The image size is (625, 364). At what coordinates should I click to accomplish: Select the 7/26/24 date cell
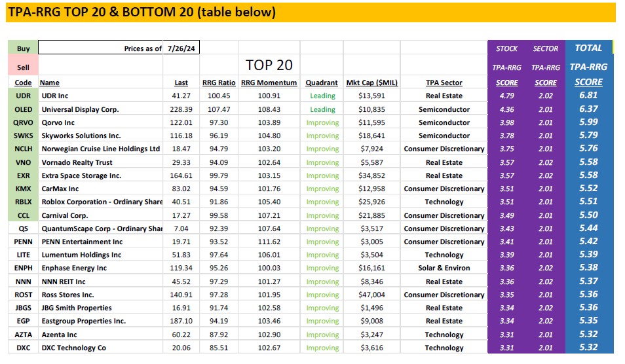click(181, 48)
